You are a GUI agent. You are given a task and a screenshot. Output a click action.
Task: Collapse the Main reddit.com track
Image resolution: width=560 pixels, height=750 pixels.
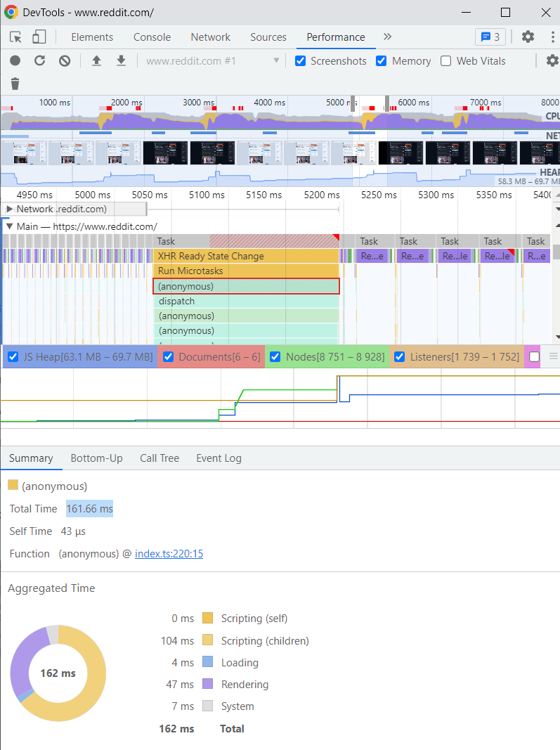click(9, 226)
